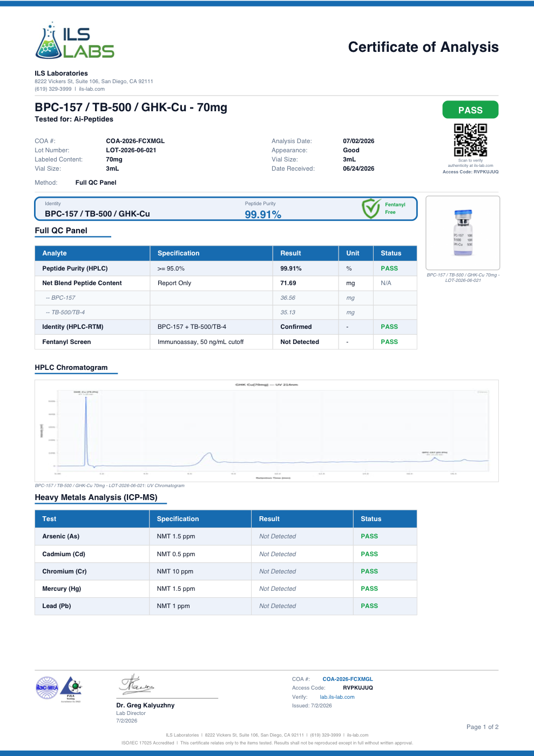Click the PJLA accreditation triangle logo
This screenshot has height=756, width=534.
point(71,688)
